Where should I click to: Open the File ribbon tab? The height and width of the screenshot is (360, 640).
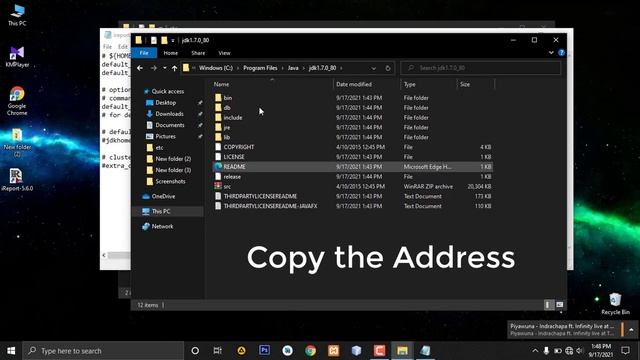pos(144,53)
